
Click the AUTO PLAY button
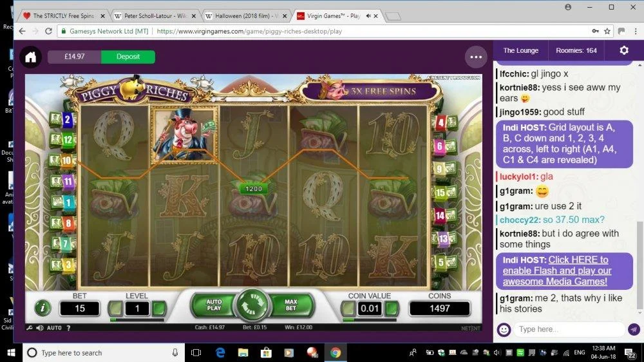point(214,305)
